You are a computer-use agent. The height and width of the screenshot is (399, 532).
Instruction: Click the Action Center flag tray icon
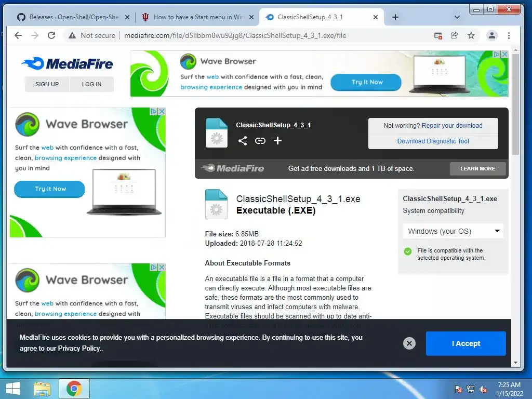point(458,389)
